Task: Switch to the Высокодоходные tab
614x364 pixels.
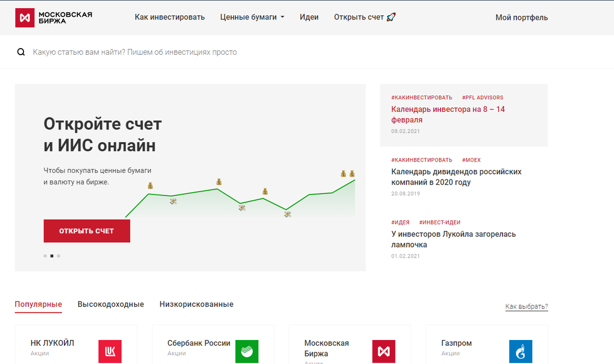Action: 111,304
